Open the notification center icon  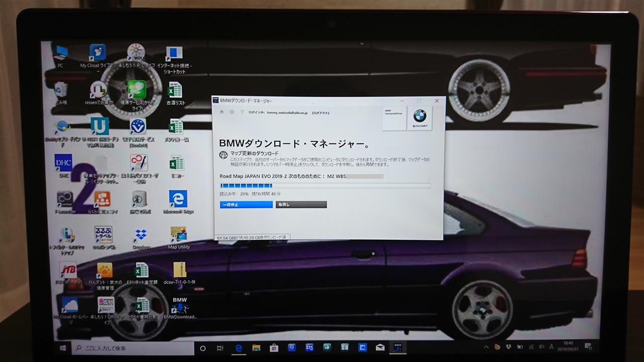point(589,346)
